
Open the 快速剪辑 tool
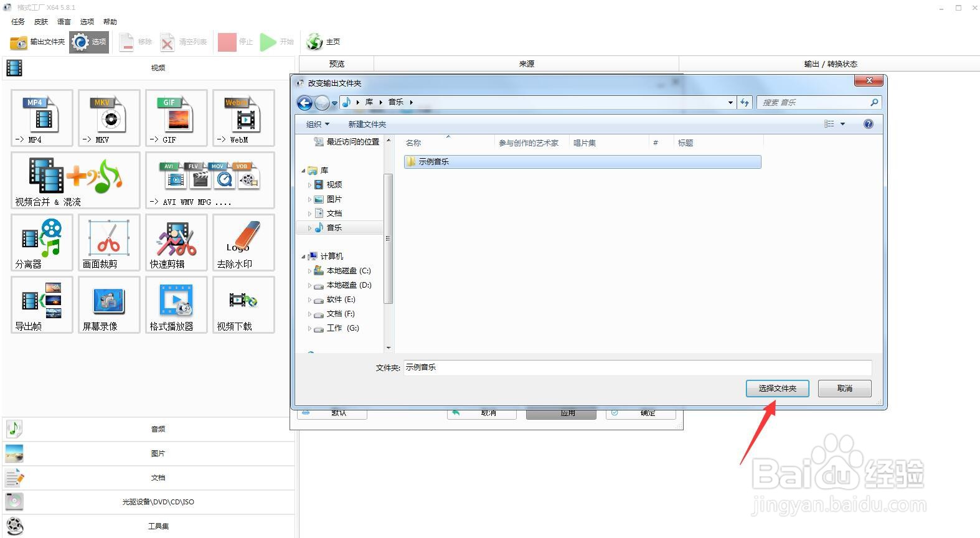[176, 242]
